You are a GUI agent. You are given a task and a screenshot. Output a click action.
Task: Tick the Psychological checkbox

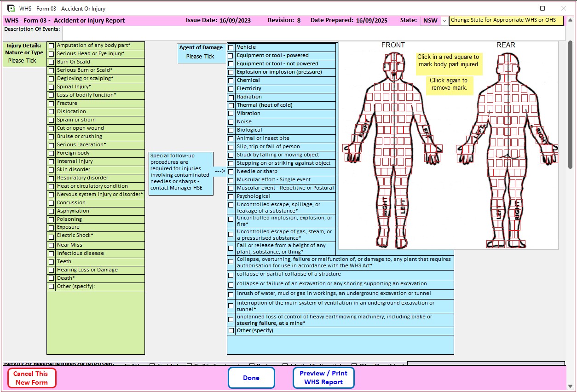[231, 196]
